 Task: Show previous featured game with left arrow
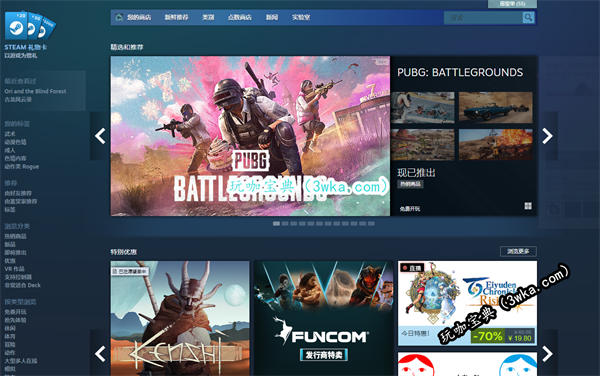pos(100,136)
